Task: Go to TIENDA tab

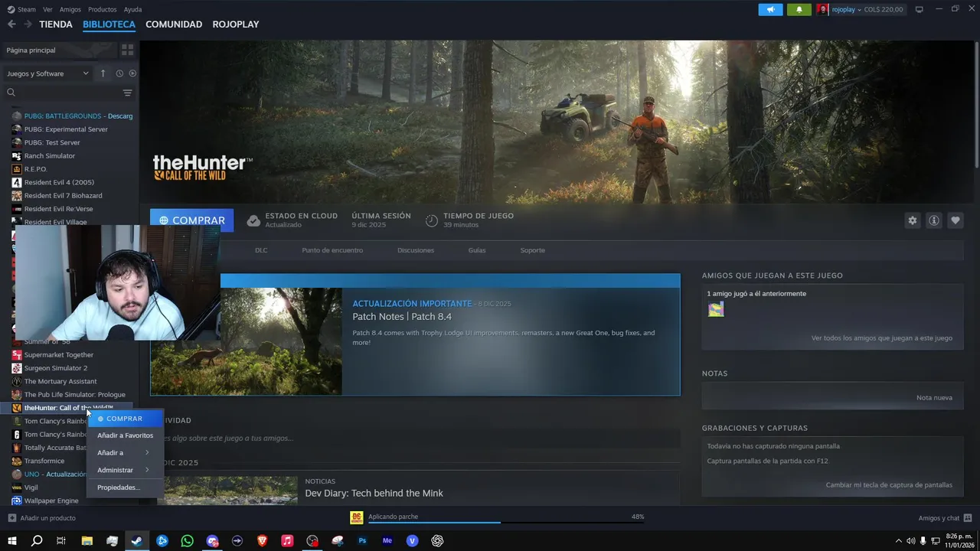Action: coord(56,24)
